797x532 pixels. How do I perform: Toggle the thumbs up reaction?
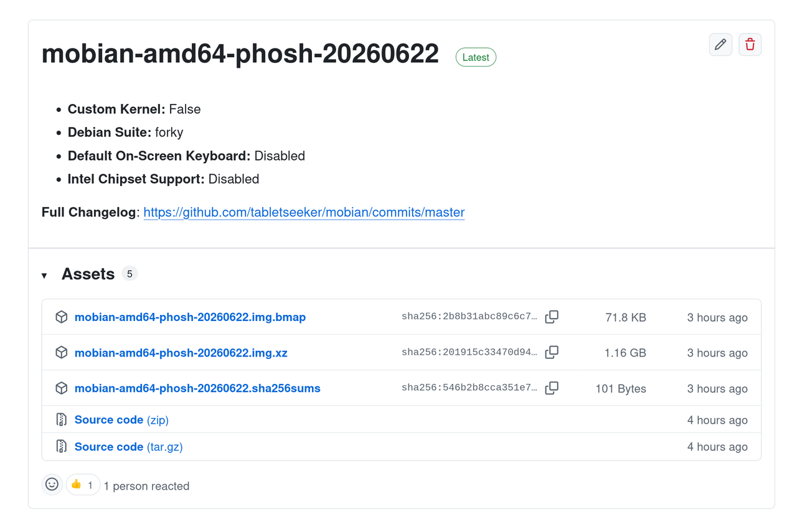(x=83, y=484)
